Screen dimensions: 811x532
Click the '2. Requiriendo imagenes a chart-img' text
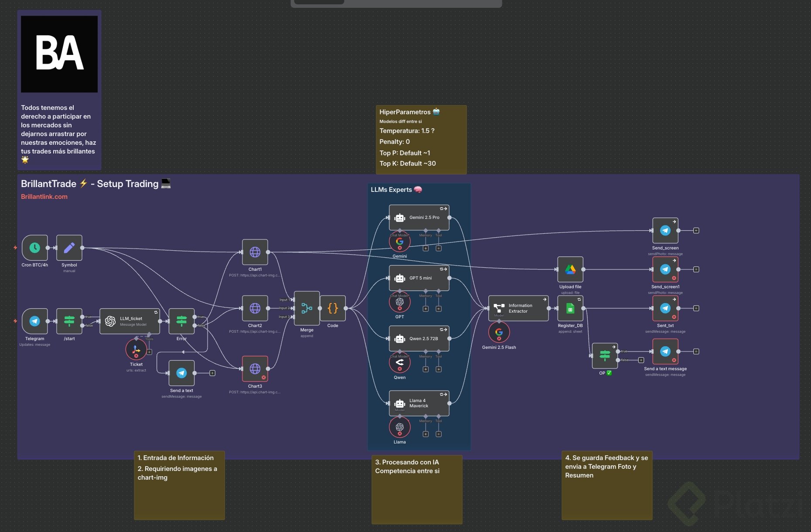pos(177,473)
